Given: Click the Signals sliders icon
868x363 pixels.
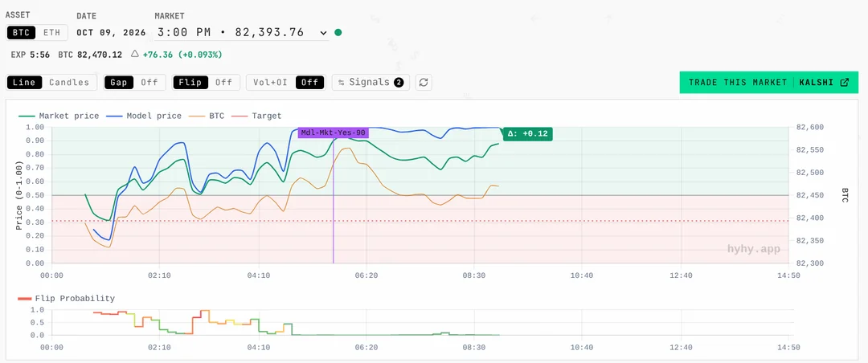Looking at the screenshot, I should click(342, 83).
